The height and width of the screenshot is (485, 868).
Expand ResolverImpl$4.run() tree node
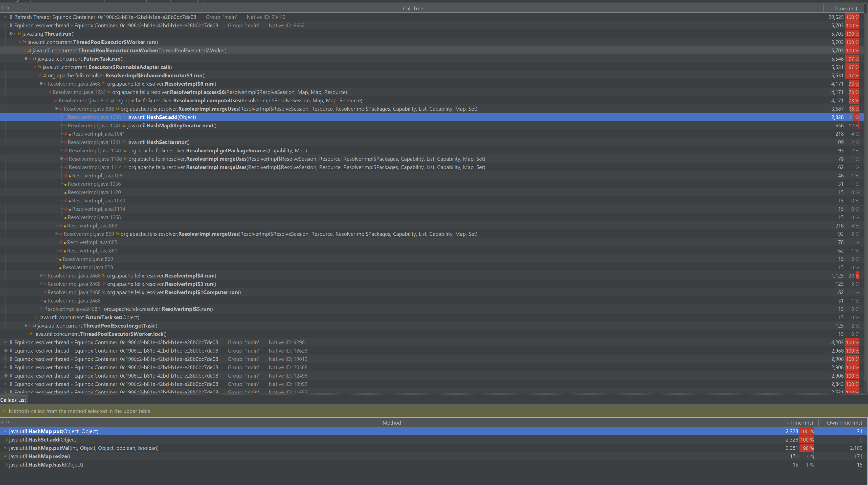[x=41, y=275]
